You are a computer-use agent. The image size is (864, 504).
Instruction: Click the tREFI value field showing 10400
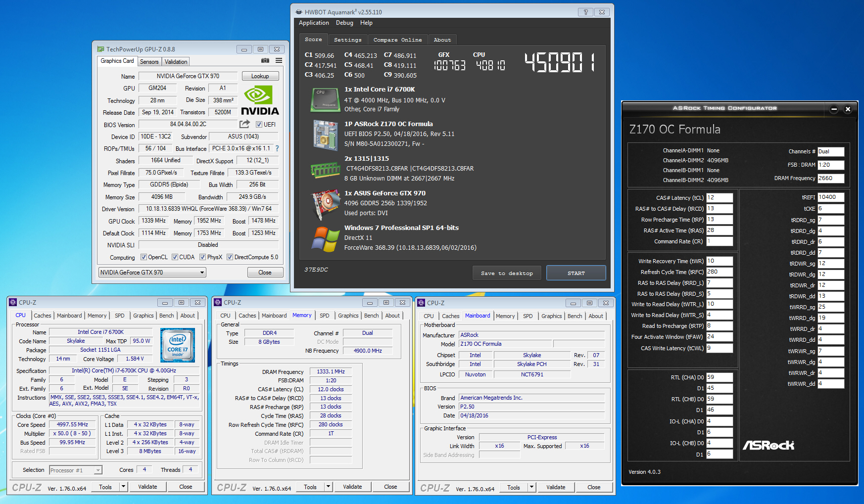tap(831, 197)
